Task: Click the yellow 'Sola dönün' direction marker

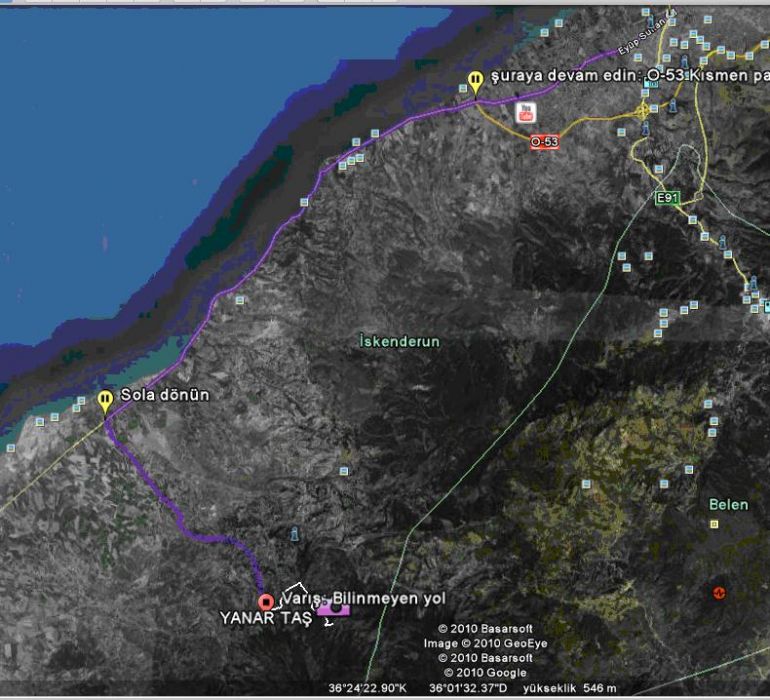Action: click(105, 400)
